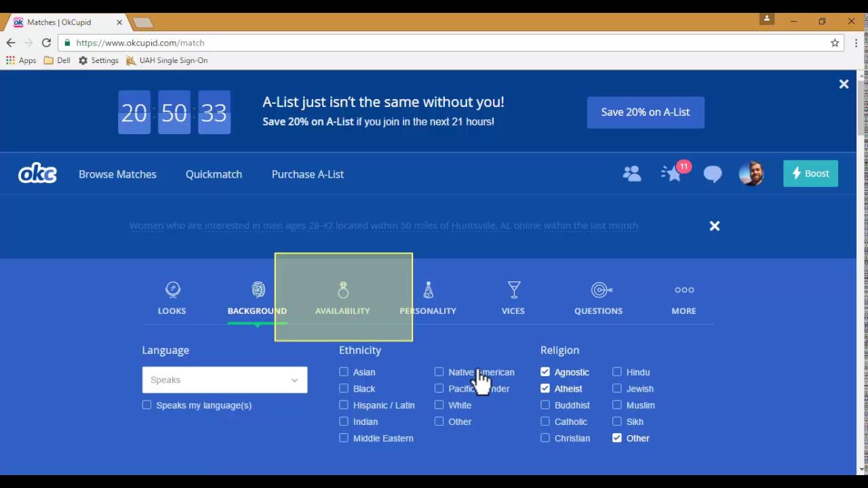
Task: Check the Other ethnicity box
Action: click(439, 421)
